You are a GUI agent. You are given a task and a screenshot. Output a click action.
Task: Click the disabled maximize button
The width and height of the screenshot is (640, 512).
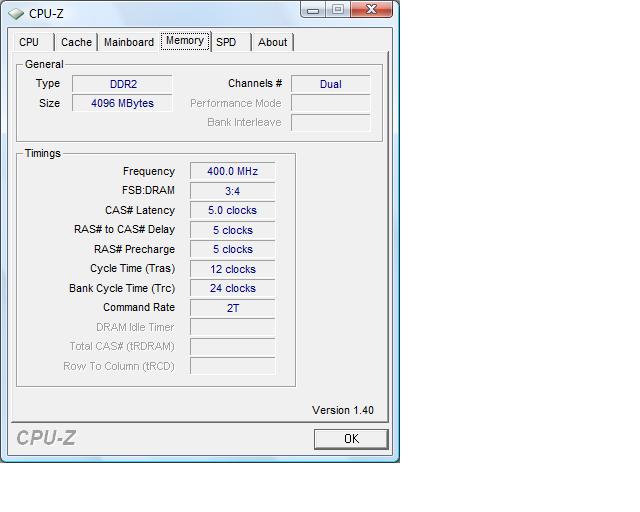[x=338, y=9]
